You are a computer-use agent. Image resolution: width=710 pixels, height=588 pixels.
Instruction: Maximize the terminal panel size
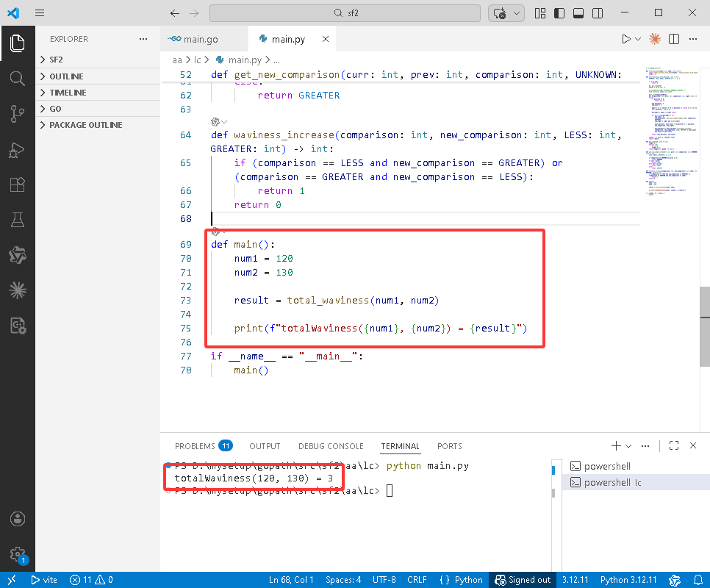pyautogui.click(x=674, y=446)
